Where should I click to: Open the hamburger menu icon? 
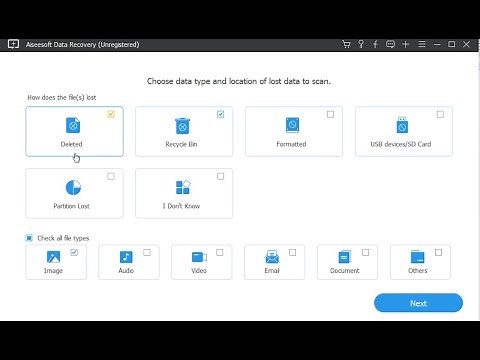coord(422,44)
